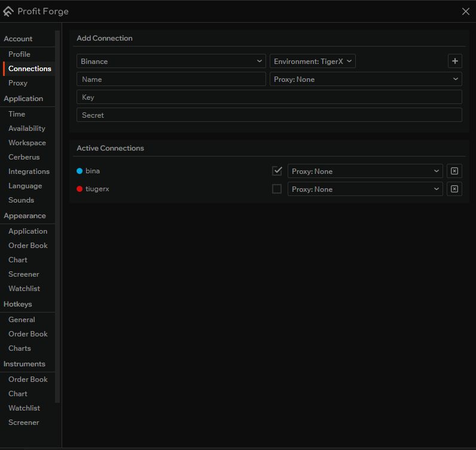The width and height of the screenshot is (476, 450).
Task: Click the Add Connection heading
Action: 105,38
